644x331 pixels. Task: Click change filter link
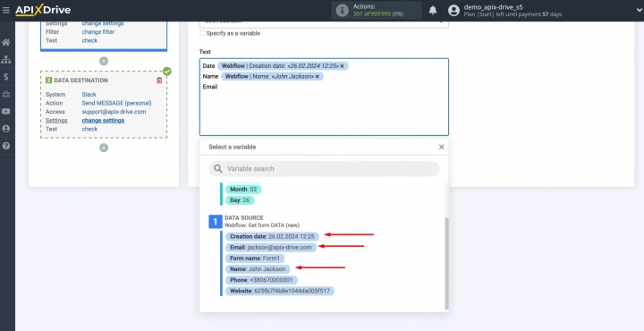click(x=98, y=32)
